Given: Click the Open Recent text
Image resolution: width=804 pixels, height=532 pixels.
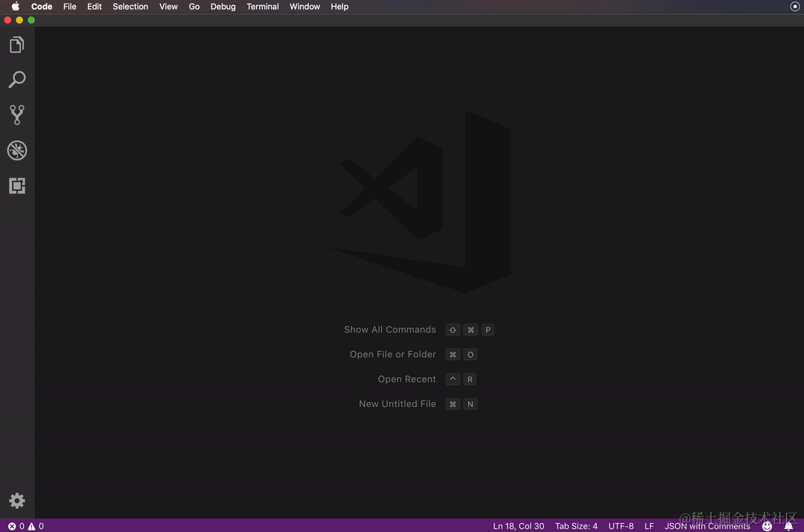Looking at the screenshot, I should coord(406,379).
